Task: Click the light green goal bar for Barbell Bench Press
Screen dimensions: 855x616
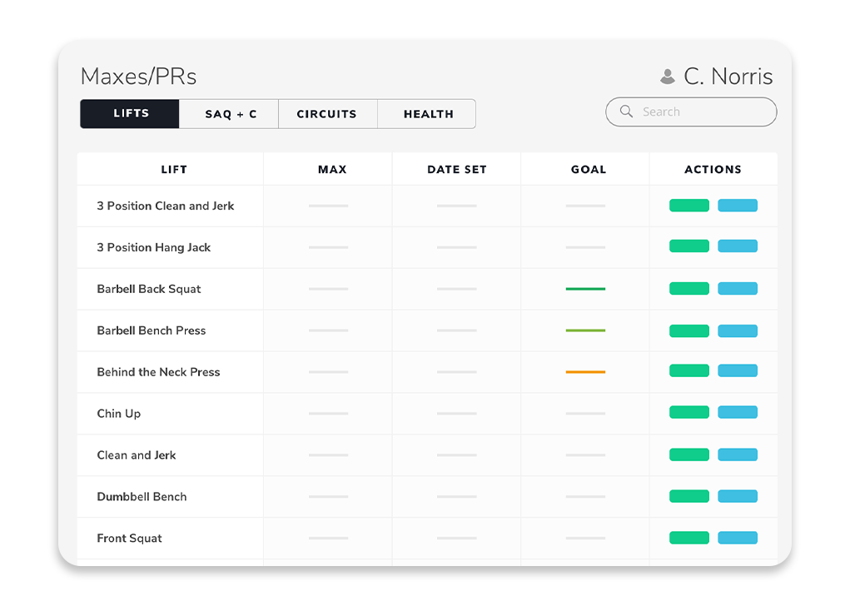Action: pyautogui.click(x=585, y=330)
